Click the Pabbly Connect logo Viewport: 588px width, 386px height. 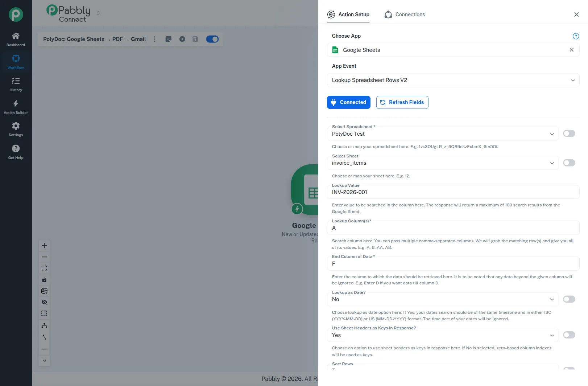tap(69, 14)
